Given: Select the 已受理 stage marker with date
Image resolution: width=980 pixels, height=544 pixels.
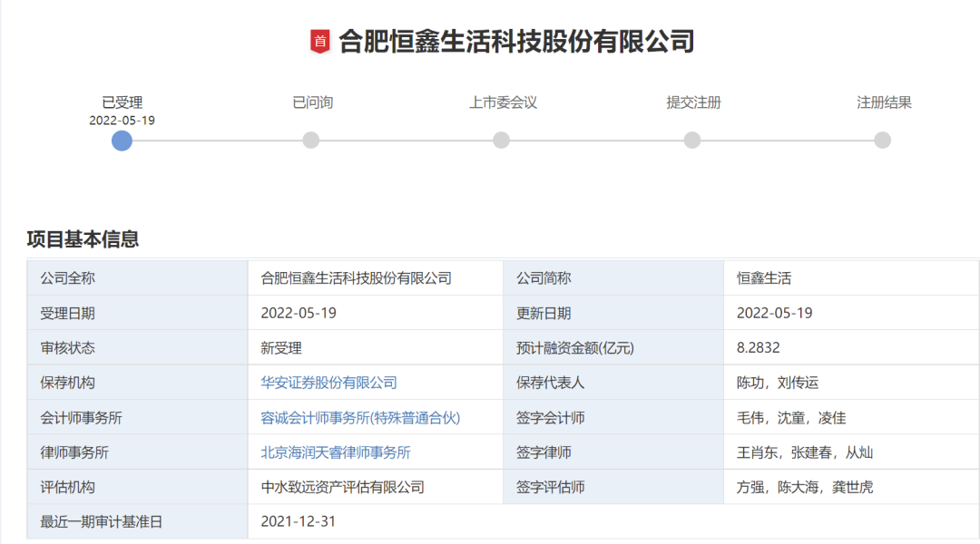Looking at the screenshot, I should [x=122, y=110].
